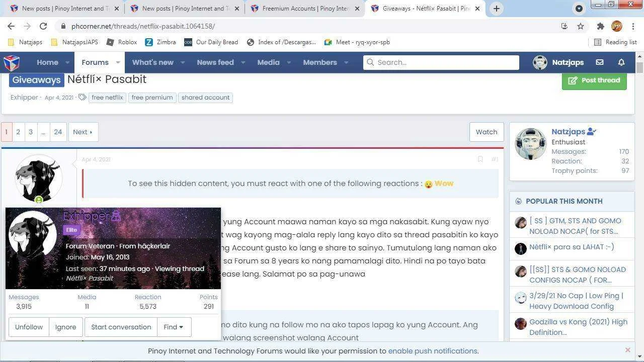Open the Chrome profile avatar

(617, 26)
